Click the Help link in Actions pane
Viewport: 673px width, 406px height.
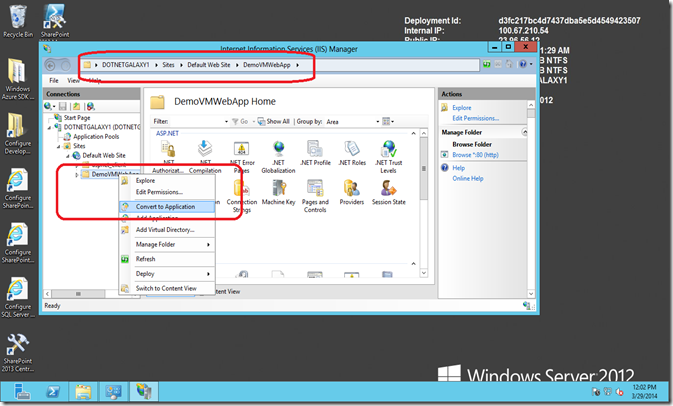click(458, 168)
